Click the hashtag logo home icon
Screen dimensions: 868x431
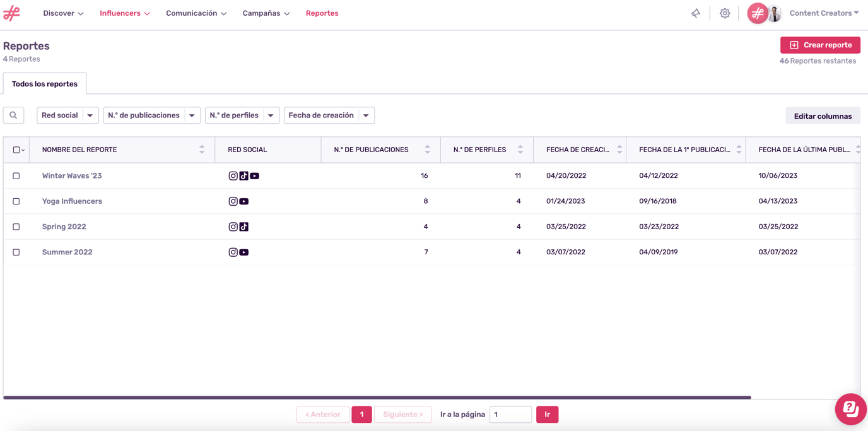click(11, 13)
